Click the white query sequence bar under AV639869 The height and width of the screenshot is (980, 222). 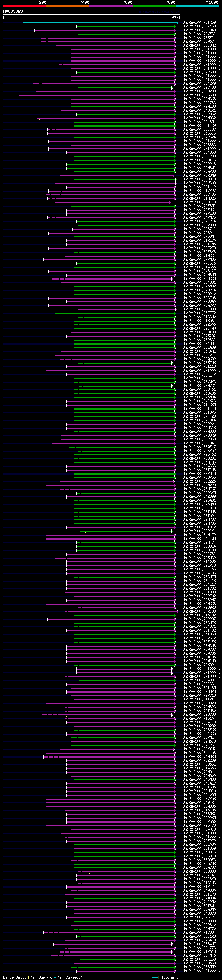coord(92,14)
